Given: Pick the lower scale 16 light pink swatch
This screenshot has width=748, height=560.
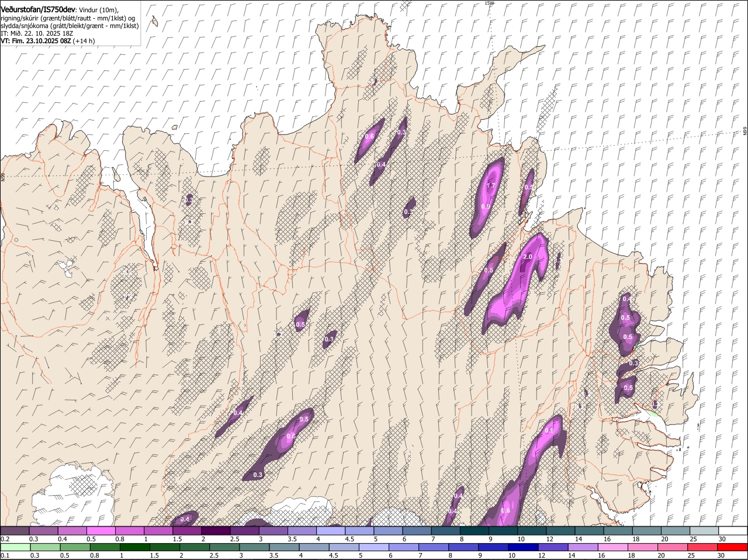Looking at the screenshot, I should (x=612, y=548).
